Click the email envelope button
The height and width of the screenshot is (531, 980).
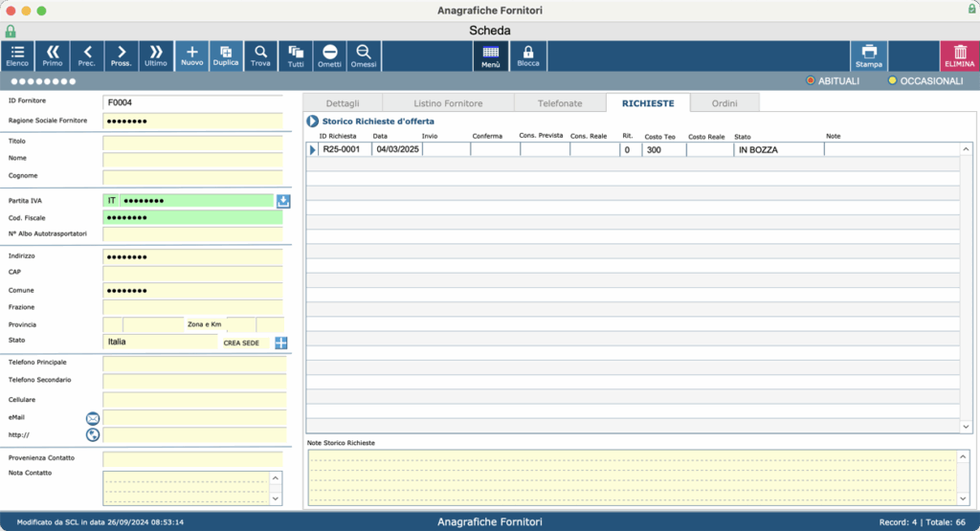click(x=93, y=418)
